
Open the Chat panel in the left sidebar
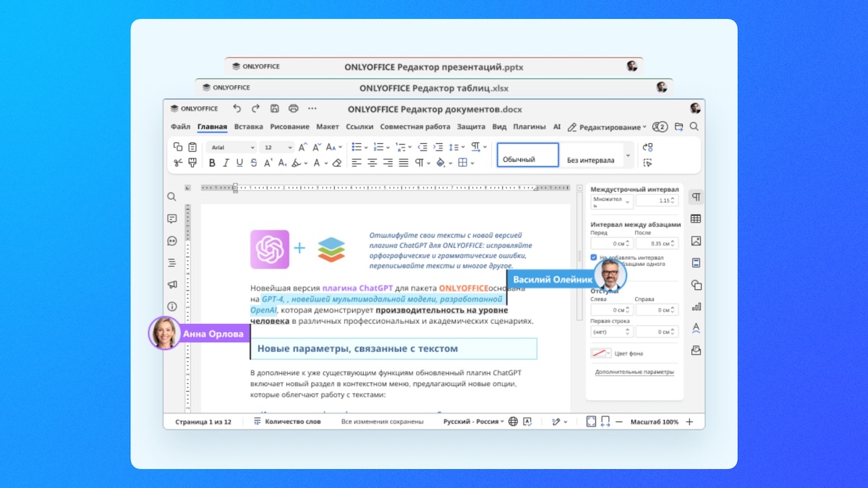(x=171, y=241)
